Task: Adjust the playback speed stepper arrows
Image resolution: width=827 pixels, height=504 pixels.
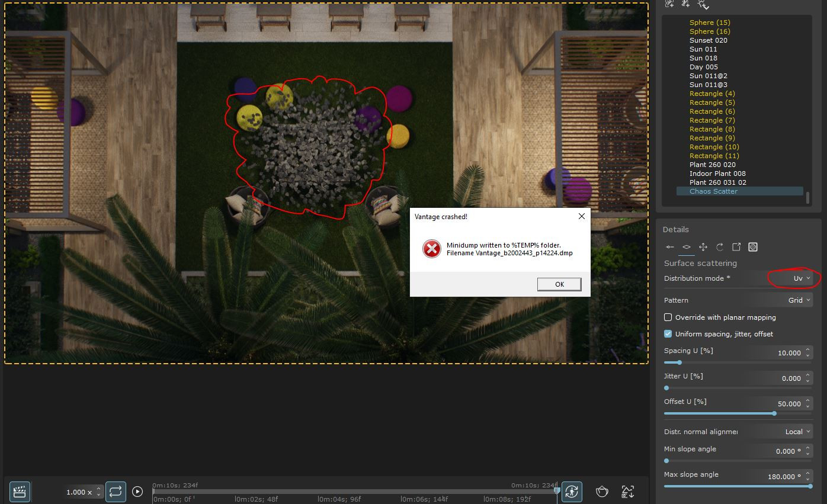Action: coord(99,492)
